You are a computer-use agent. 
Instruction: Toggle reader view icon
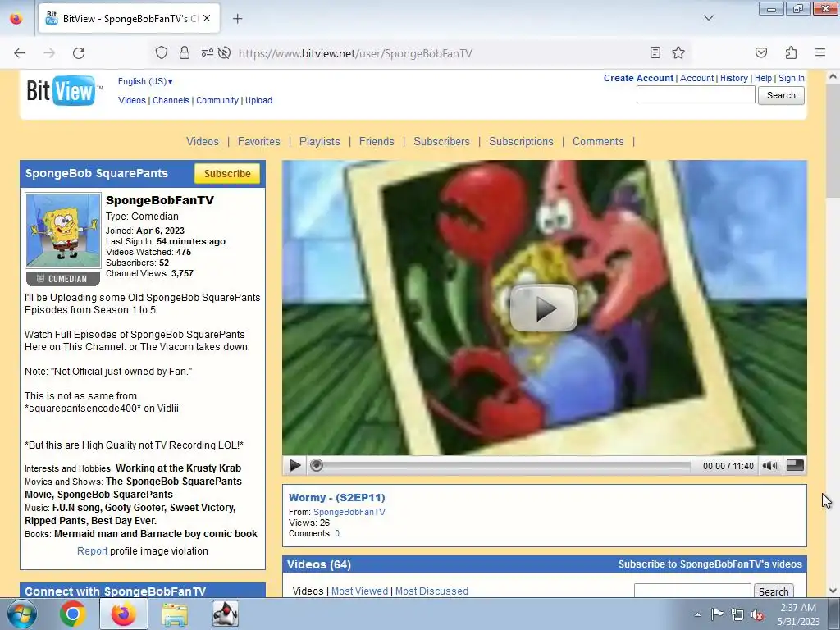[x=655, y=52]
